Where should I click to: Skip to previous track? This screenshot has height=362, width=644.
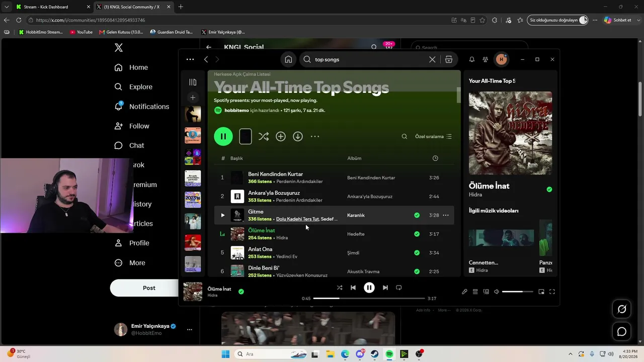coord(353,288)
